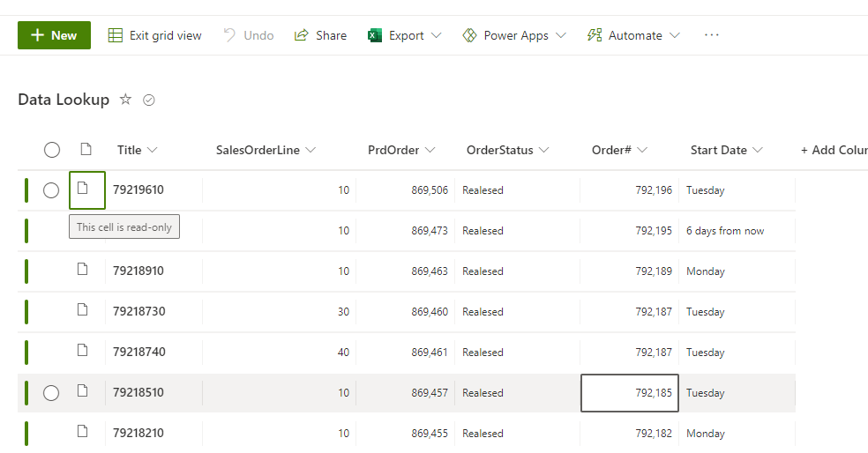The height and width of the screenshot is (453, 868).
Task: Select the row for 79219610
Action: pos(51,190)
